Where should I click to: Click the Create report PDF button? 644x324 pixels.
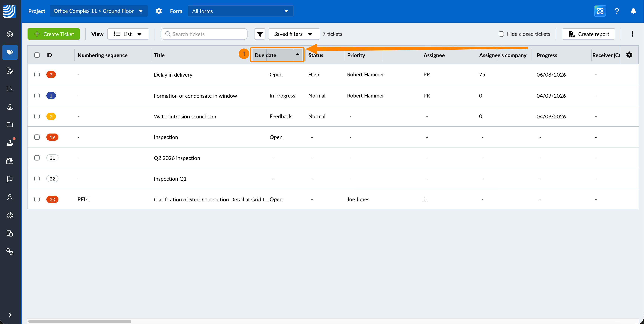point(589,34)
